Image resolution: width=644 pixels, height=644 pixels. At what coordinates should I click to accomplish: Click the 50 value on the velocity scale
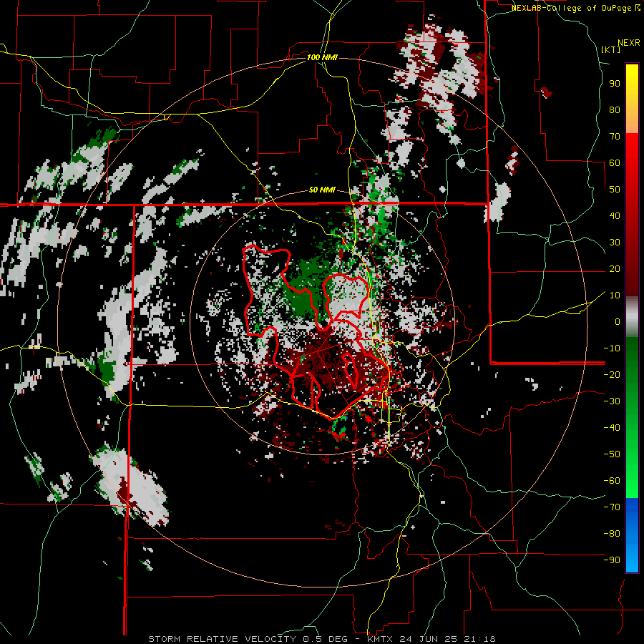pos(615,190)
